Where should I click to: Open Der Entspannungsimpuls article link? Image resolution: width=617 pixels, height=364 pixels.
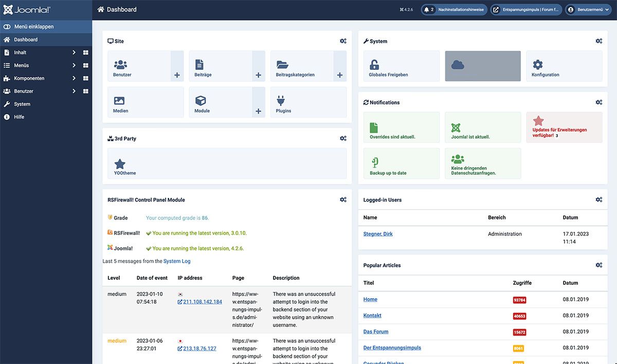pos(392,348)
